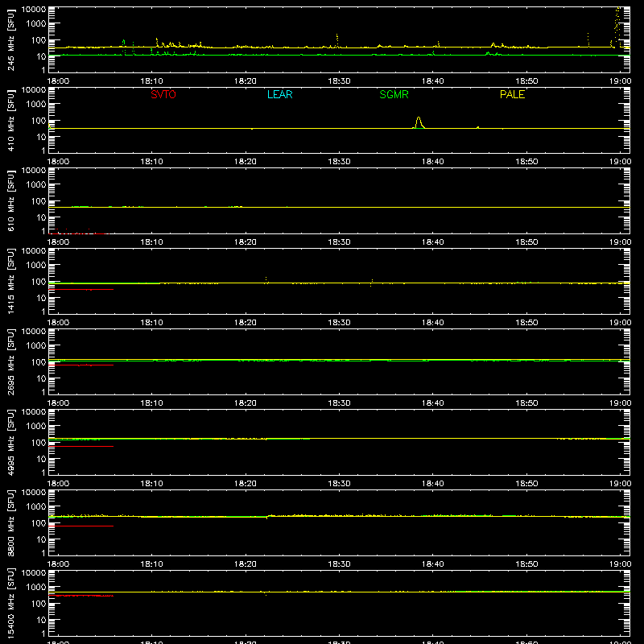This screenshot has height=644, width=644.
Task: Click the 10 y-axis label of 8800 MHz plot
Action: 41,539
